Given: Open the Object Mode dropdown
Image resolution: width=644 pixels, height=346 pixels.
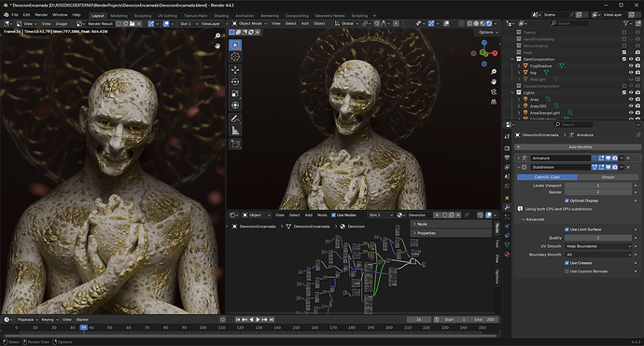Looking at the screenshot, I should 249,23.
